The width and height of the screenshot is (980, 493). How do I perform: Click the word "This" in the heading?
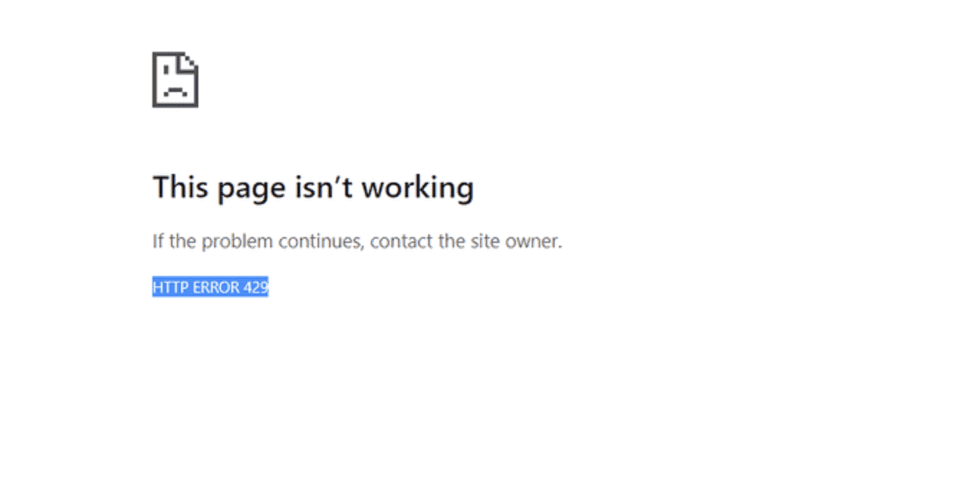click(x=180, y=187)
